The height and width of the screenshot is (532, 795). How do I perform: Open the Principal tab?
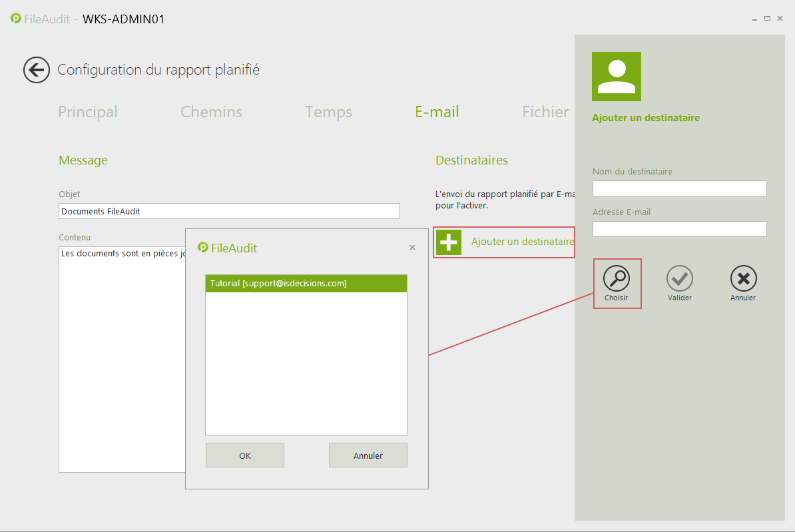click(88, 112)
